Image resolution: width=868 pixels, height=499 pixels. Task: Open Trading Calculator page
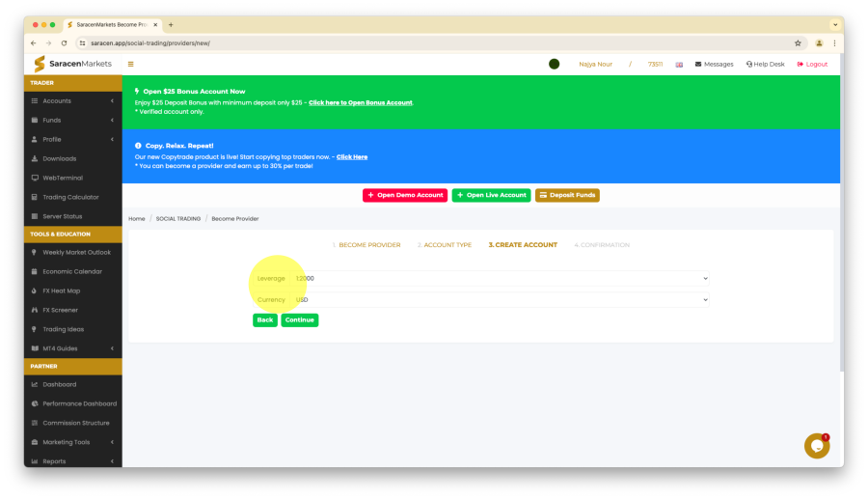tap(72, 197)
